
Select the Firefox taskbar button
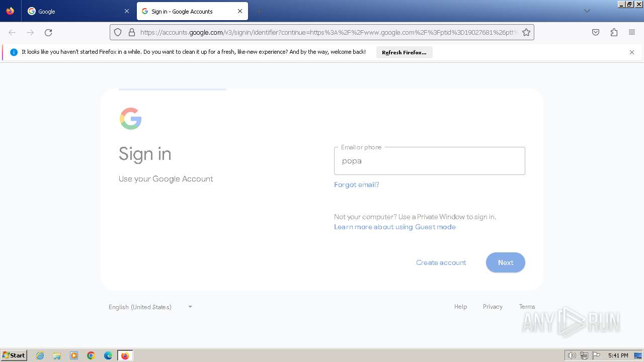click(x=125, y=355)
